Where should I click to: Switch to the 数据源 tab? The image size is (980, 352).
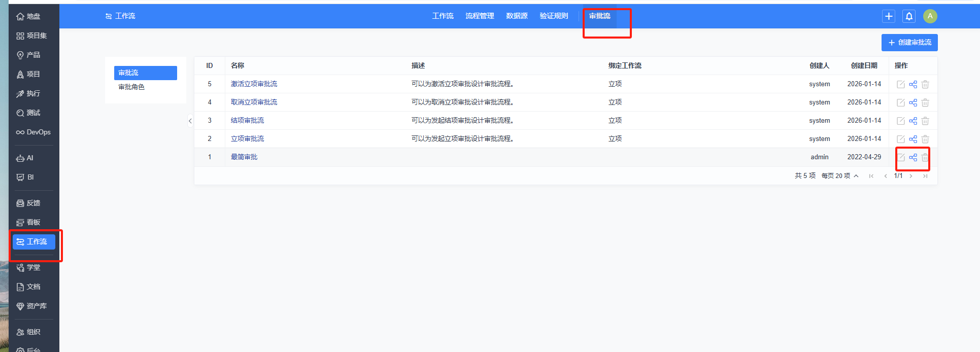click(517, 16)
